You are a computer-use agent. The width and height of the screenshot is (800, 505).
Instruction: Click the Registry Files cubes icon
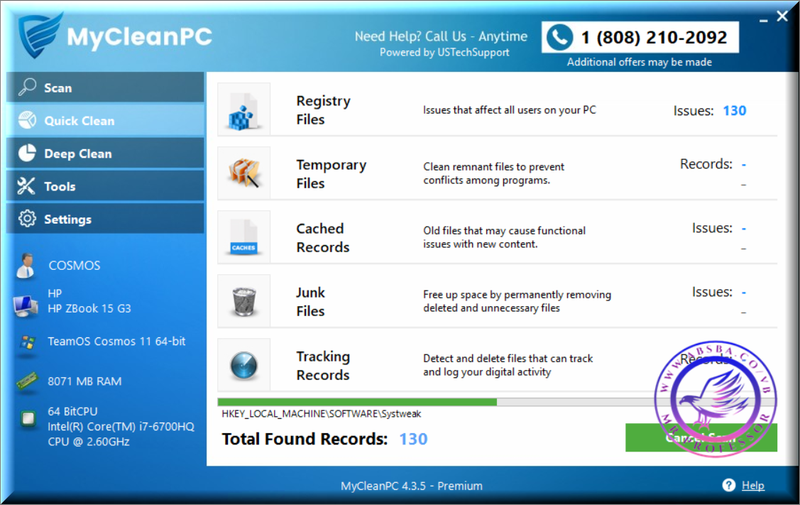click(243, 110)
